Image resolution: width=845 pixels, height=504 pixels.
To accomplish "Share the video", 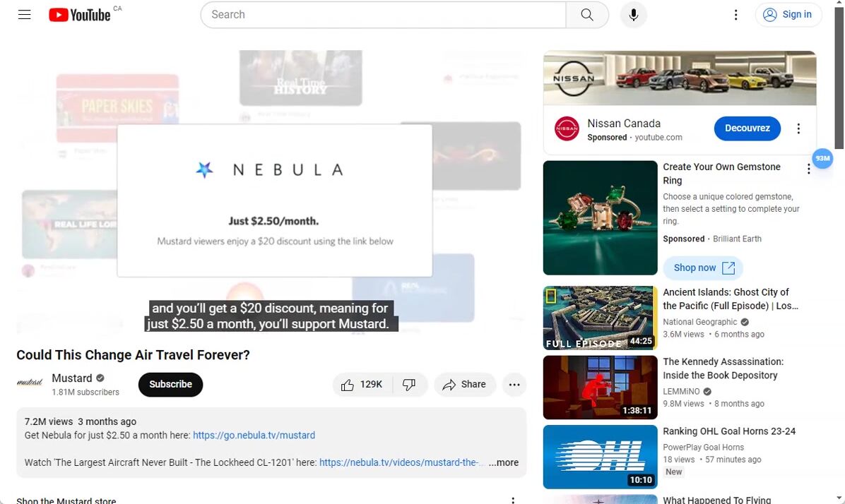I will (464, 385).
